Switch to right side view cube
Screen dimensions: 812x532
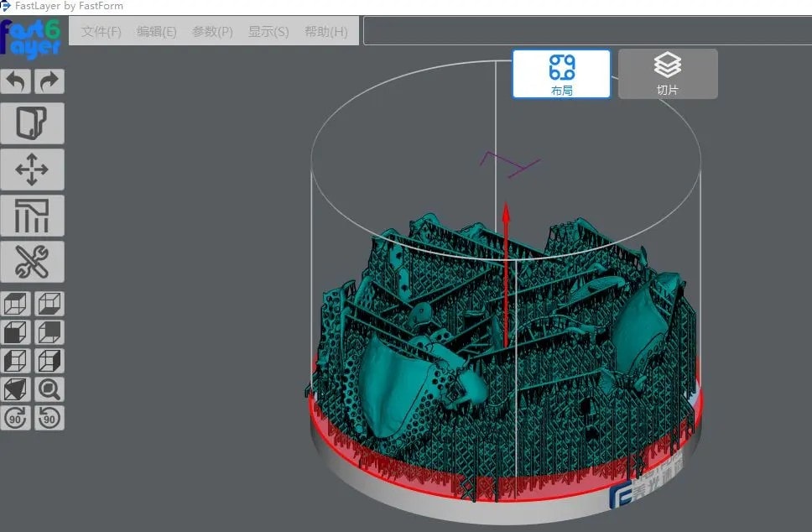(x=49, y=361)
